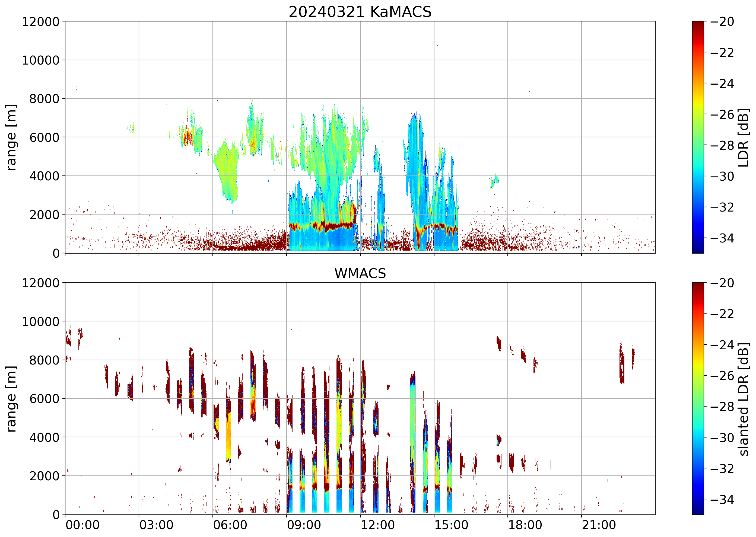Screen dimensions: 756x537
Task: Click the 06:00 x-axis tick label
Action: 230,525
